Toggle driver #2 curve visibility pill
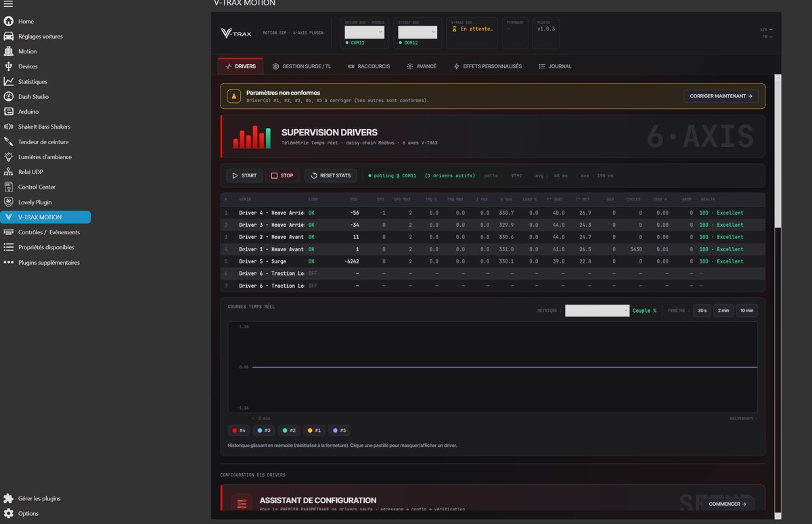Viewport: 812px width, 524px height. tap(290, 431)
